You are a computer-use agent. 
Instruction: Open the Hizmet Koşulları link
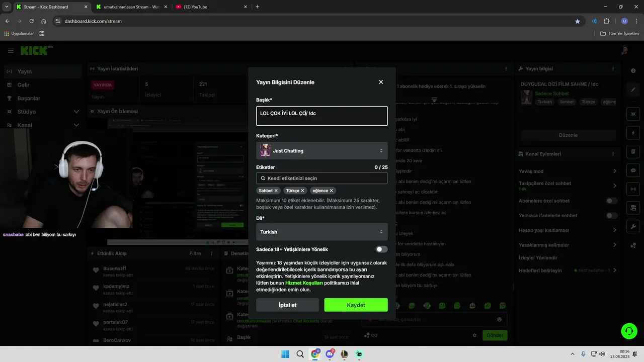[x=304, y=283]
